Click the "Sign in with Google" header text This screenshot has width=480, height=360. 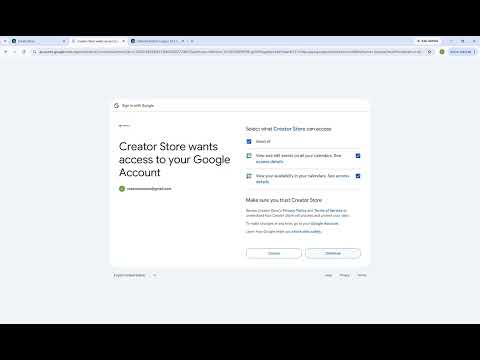[138, 106]
